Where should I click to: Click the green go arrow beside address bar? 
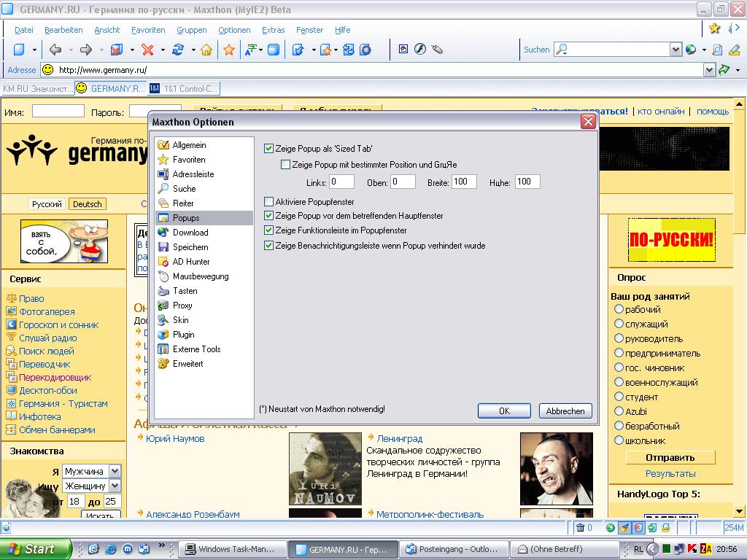click(724, 70)
